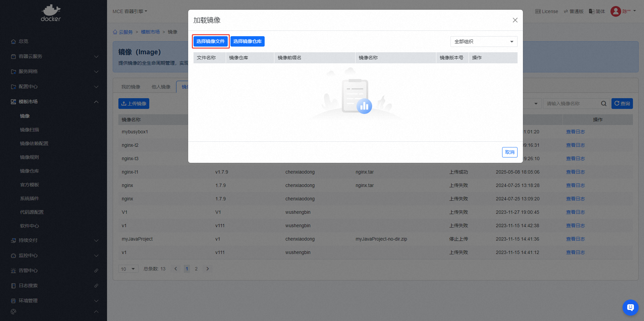Click the 请输入镜像名称 search field

tap(572, 104)
